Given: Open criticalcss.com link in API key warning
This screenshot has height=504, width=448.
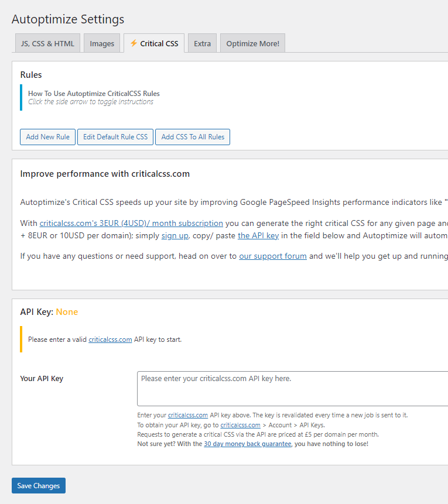Looking at the screenshot, I should 110,340.
